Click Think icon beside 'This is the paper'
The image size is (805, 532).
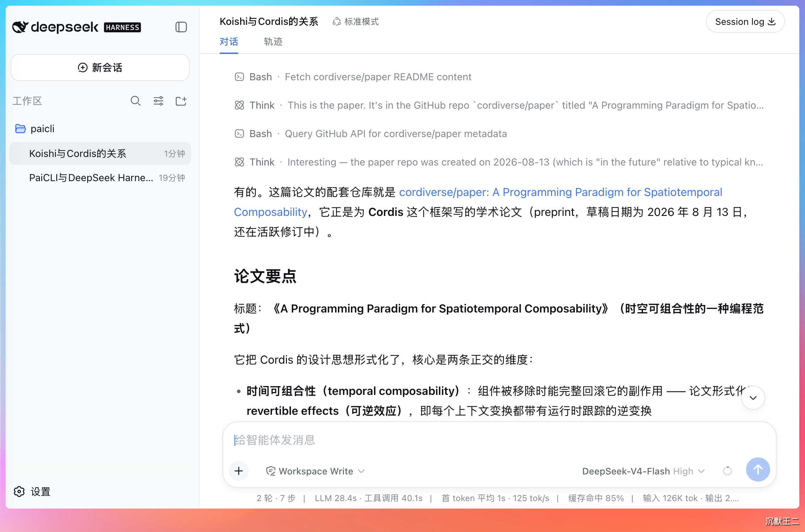239,105
